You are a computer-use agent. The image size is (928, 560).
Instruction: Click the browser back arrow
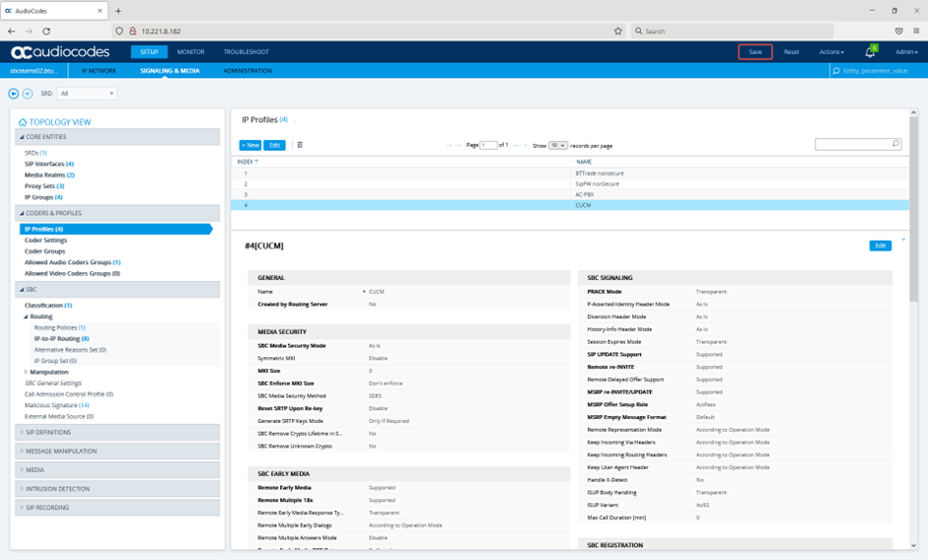tap(11, 31)
